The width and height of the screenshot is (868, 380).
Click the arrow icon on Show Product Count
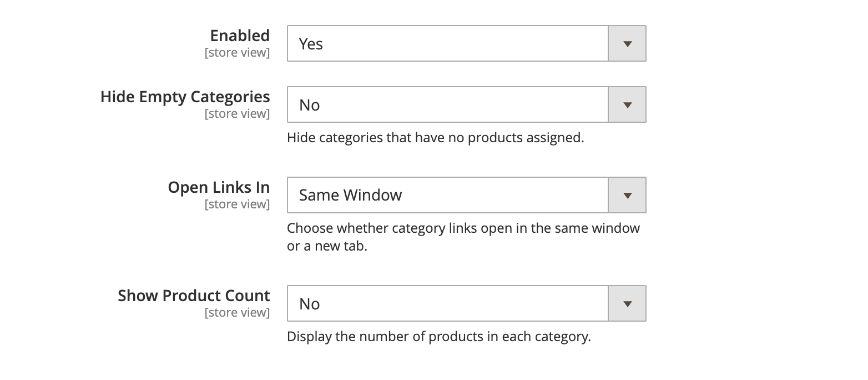click(627, 303)
